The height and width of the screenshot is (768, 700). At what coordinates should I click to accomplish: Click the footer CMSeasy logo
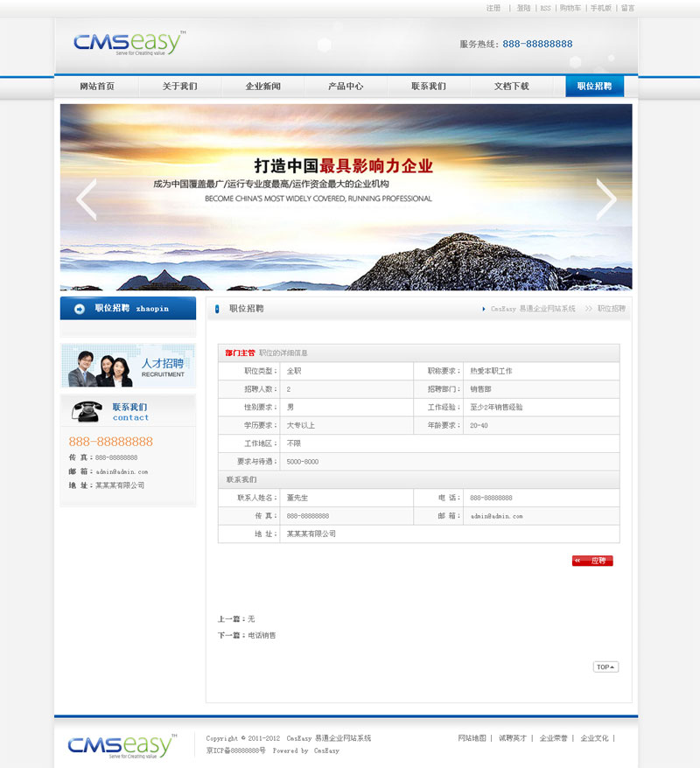121,745
